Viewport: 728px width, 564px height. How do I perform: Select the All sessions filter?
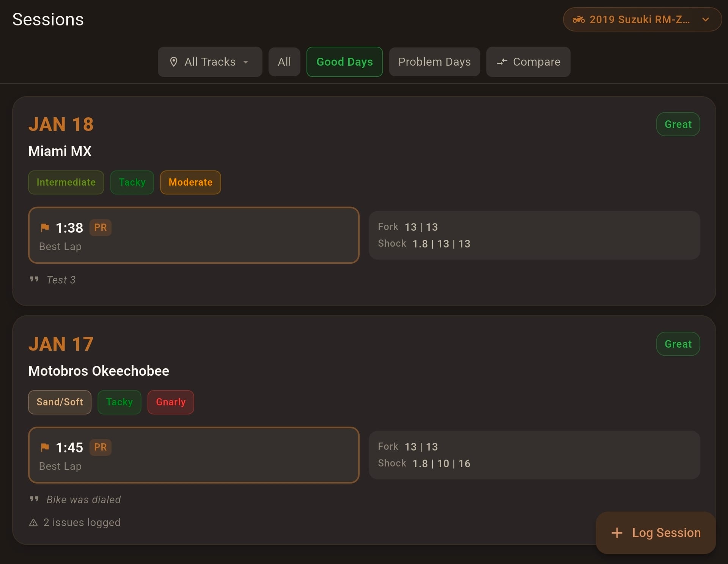(284, 62)
